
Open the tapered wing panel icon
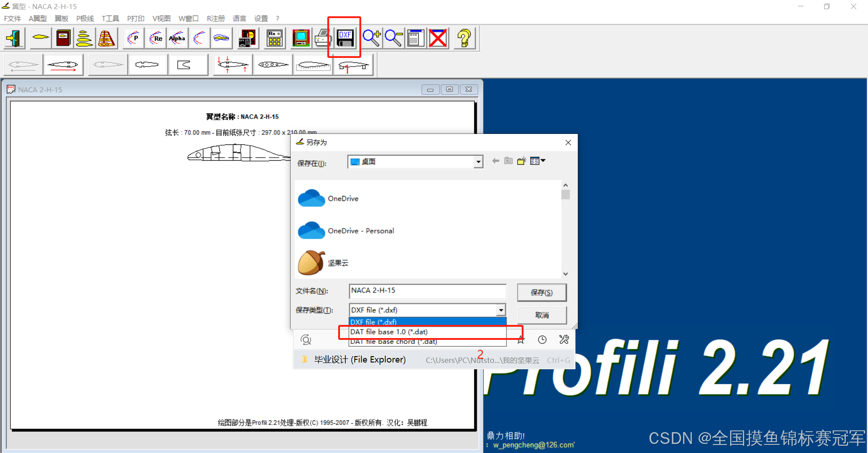pyautogui.click(x=107, y=38)
